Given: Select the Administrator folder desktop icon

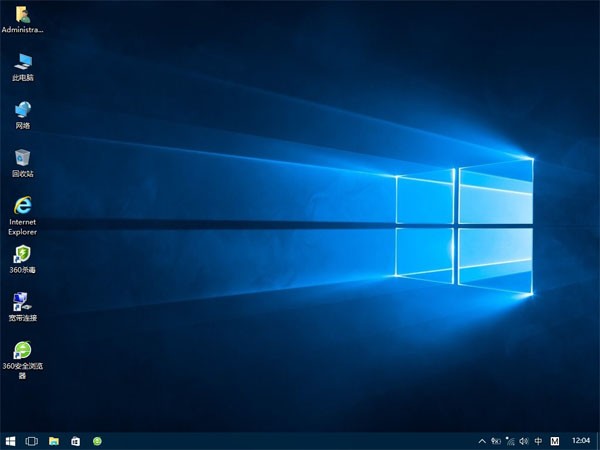Looking at the screenshot, I should point(23,19).
